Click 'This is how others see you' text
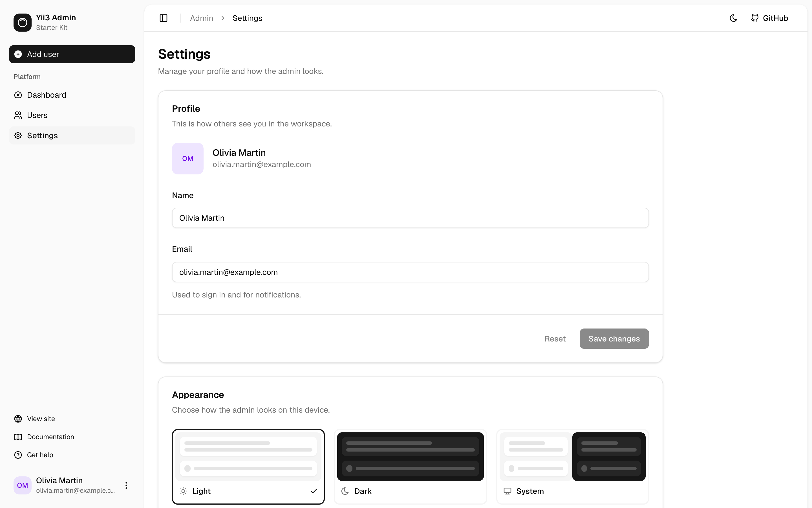This screenshot has width=812, height=508. (252, 124)
